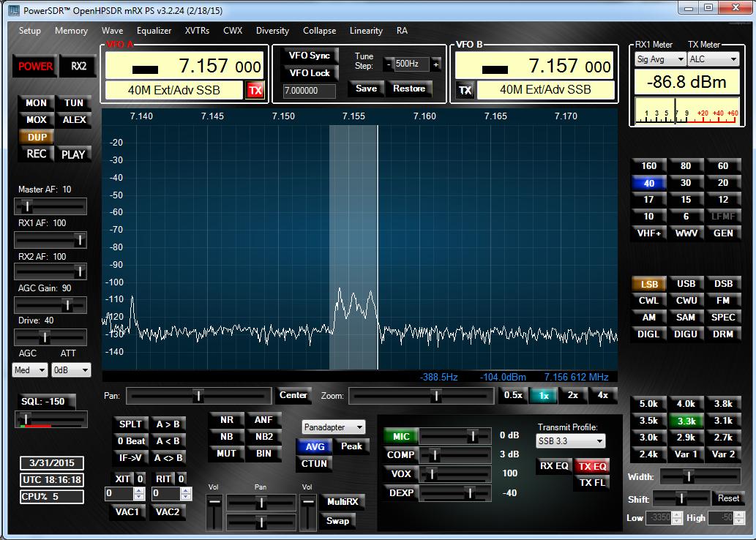The height and width of the screenshot is (540, 756).
Task: Click VFO A red TX indicator
Action: click(255, 90)
